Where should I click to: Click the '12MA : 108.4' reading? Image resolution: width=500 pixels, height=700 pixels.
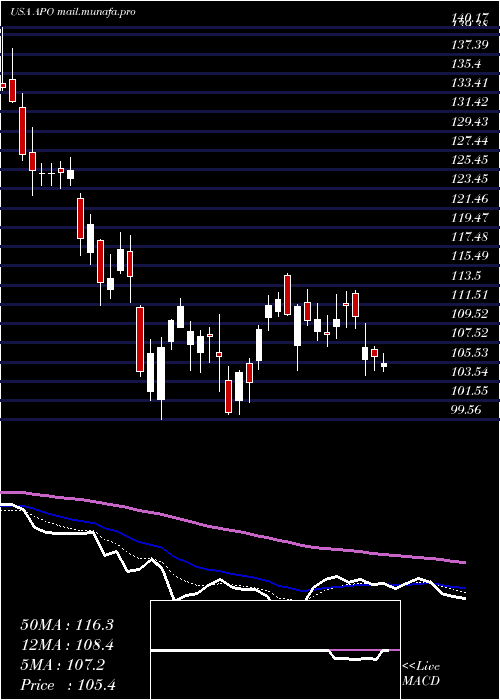point(67,645)
